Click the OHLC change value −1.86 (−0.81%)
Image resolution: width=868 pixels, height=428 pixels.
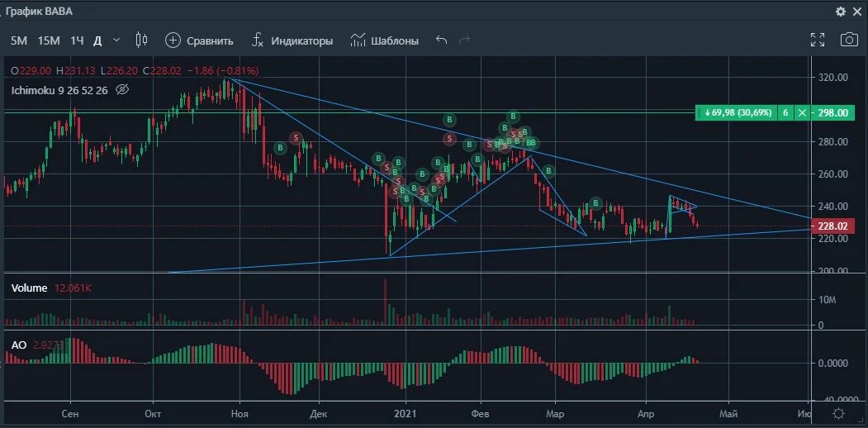click(x=222, y=71)
